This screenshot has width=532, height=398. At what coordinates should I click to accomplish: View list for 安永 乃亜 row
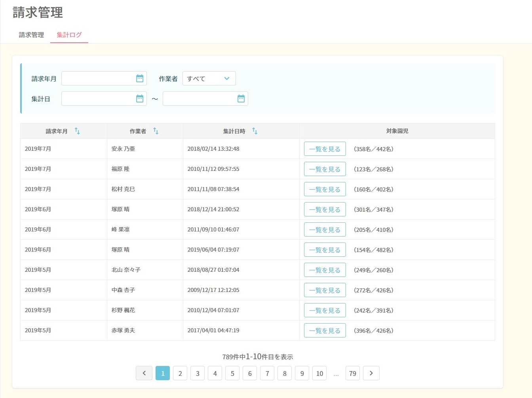[x=325, y=149]
